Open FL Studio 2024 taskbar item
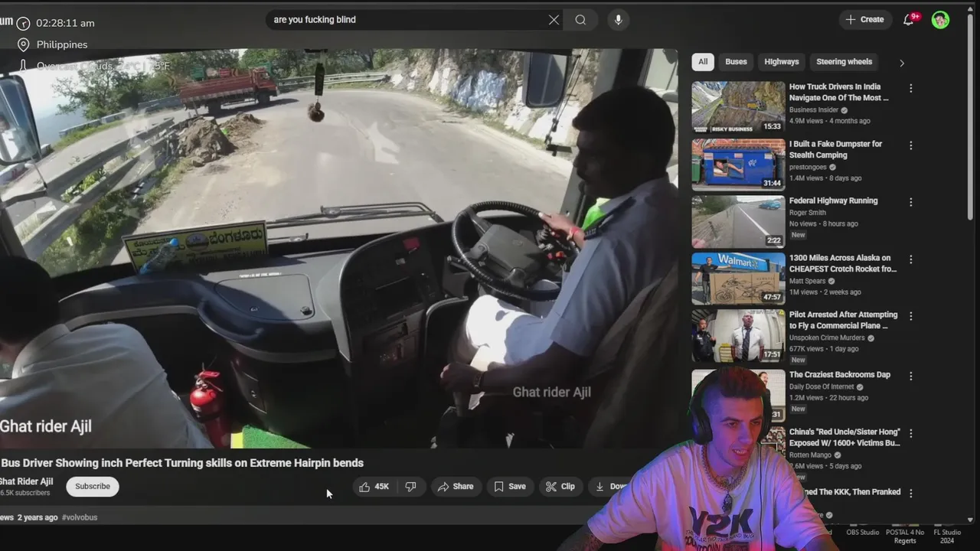 pos(947,536)
